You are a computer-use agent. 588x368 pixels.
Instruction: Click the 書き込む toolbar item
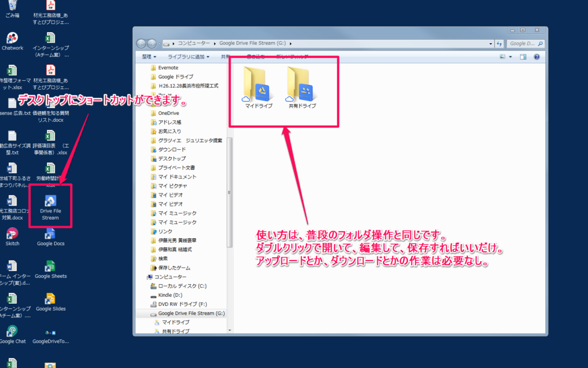click(255, 57)
